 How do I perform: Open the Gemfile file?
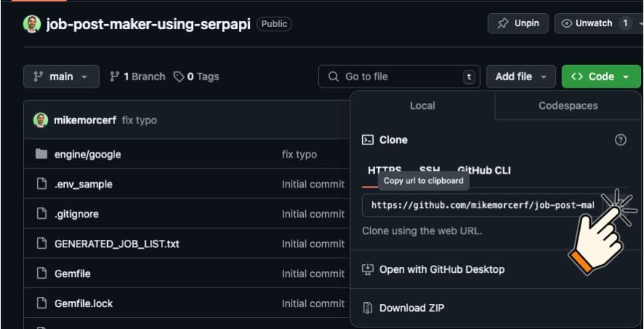click(x=72, y=274)
